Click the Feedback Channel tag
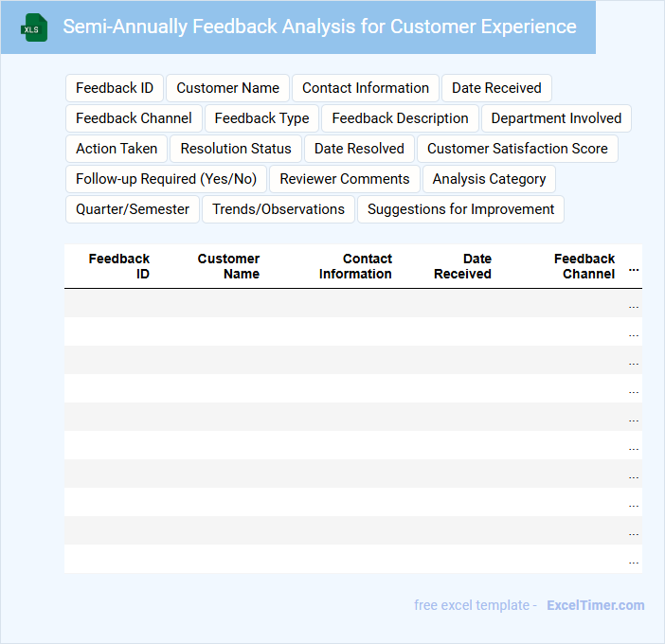The width and height of the screenshot is (665, 644). pos(134,118)
